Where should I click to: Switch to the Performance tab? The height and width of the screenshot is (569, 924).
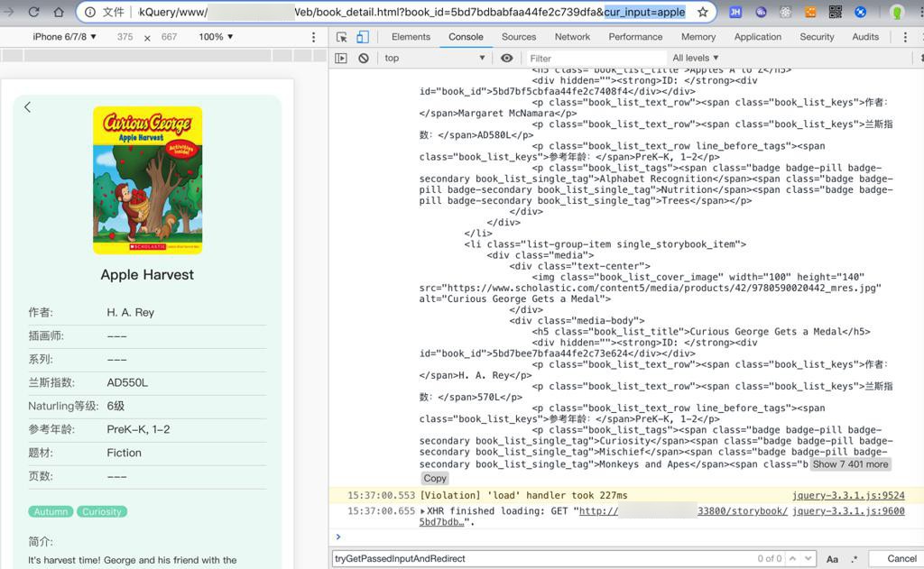635,36
